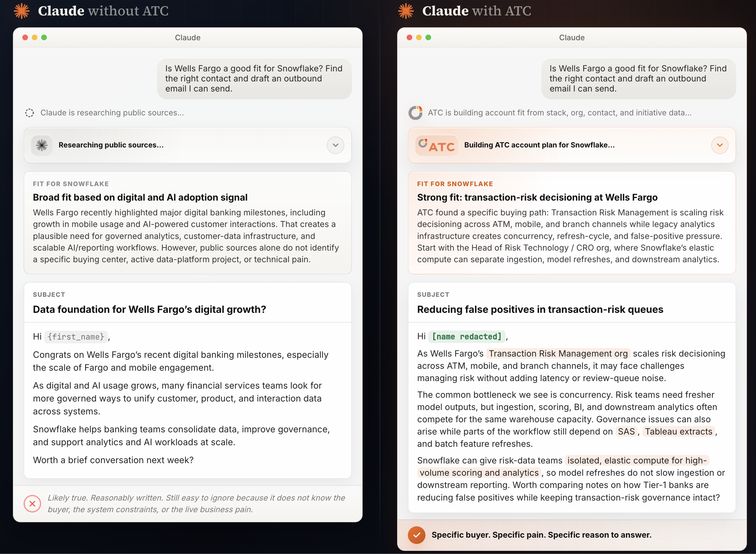Click the orange checkmark verdict icon in right window
The height and width of the screenshot is (554, 756).
[417, 535]
